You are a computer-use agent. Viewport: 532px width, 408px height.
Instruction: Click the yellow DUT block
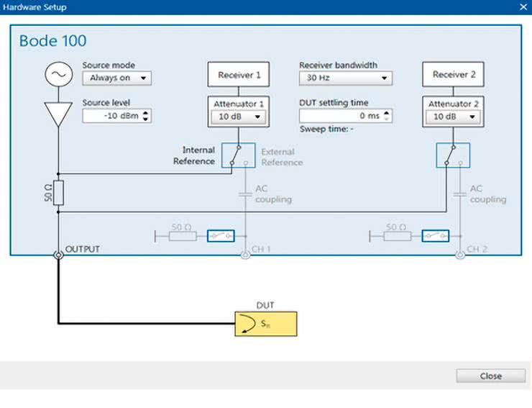[265, 325]
